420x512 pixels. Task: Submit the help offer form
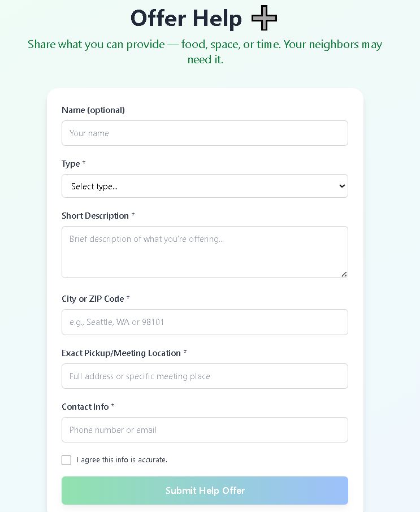point(205,491)
